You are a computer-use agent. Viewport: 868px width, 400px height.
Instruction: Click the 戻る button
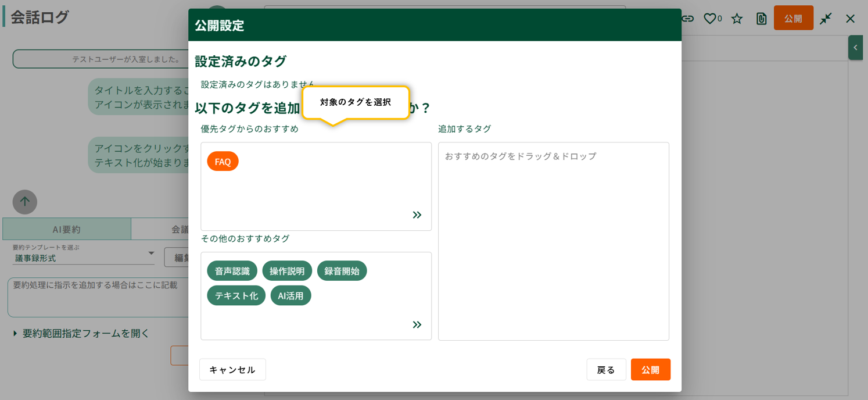[606, 370]
